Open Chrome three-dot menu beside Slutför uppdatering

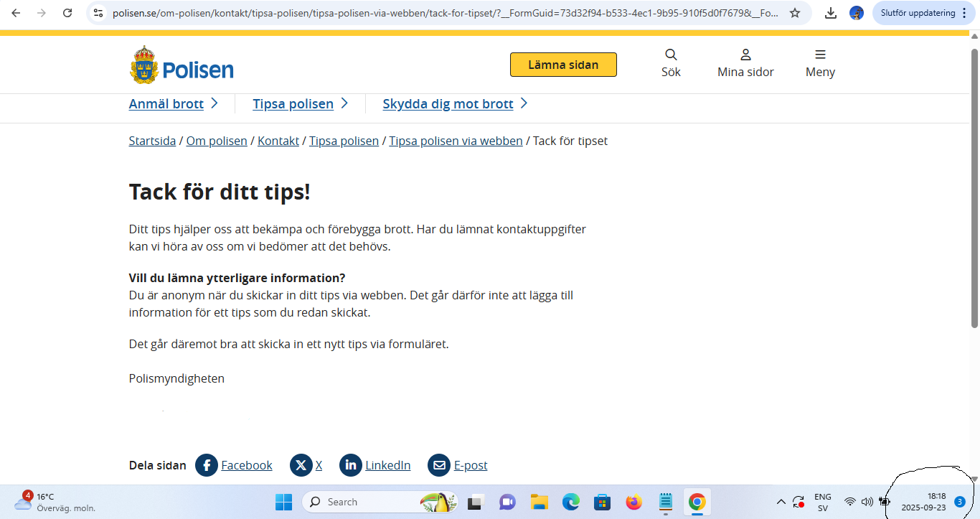pos(964,13)
